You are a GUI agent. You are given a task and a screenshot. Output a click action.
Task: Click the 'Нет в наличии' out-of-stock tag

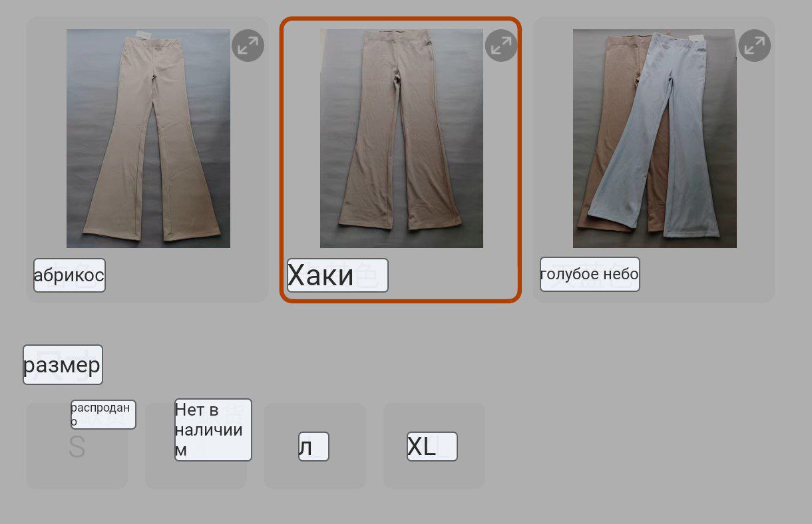pos(213,430)
